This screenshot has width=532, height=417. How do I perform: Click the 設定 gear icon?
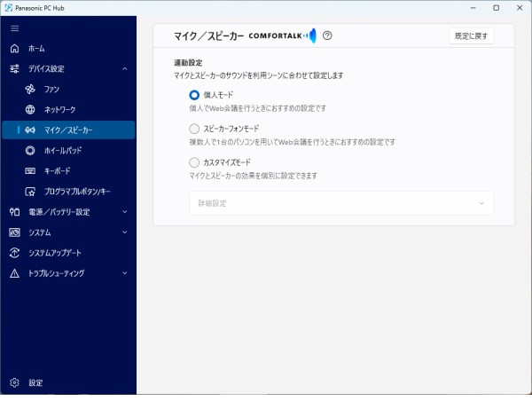(x=14, y=382)
